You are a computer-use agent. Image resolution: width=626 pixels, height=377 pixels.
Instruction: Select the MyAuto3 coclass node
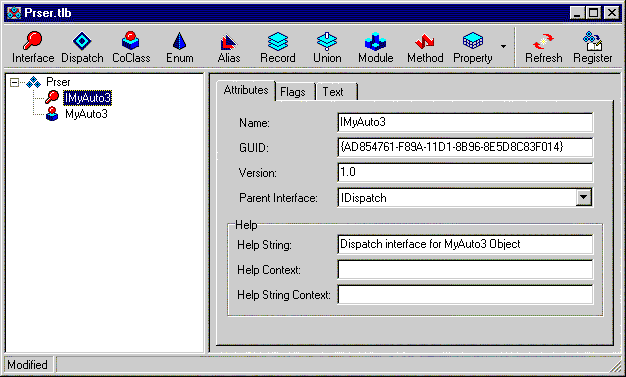(86, 114)
